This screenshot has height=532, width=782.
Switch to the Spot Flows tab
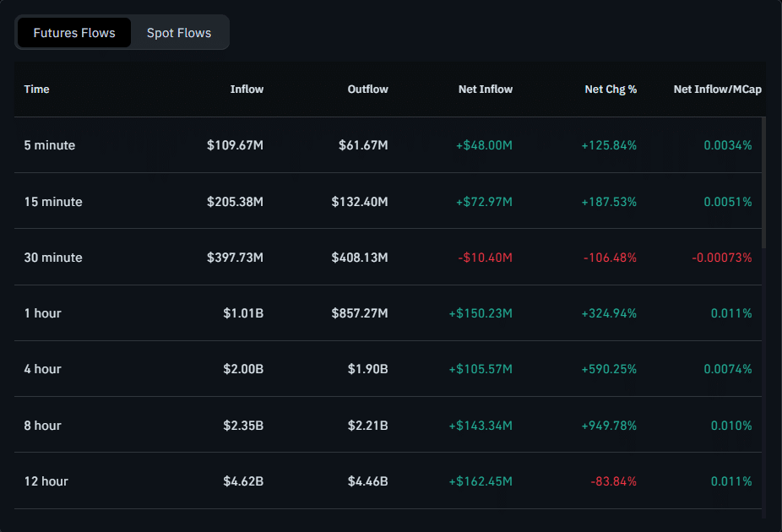[x=178, y=32]
